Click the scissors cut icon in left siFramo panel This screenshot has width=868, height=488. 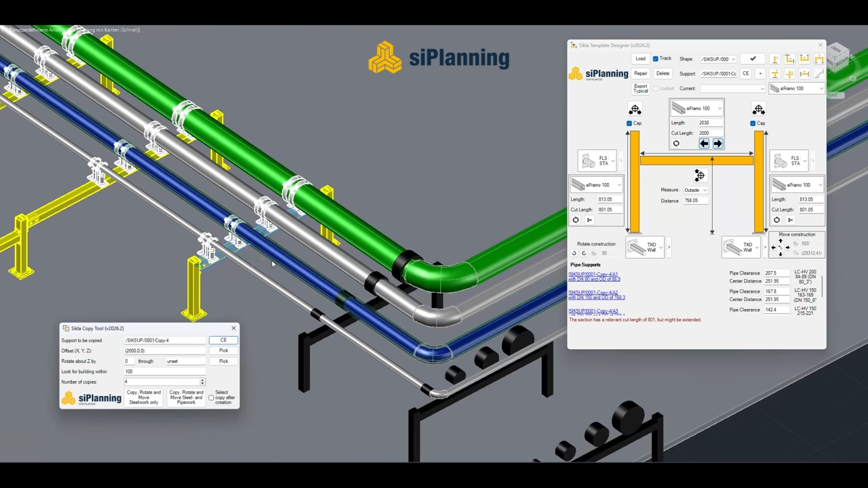(589, 220)
